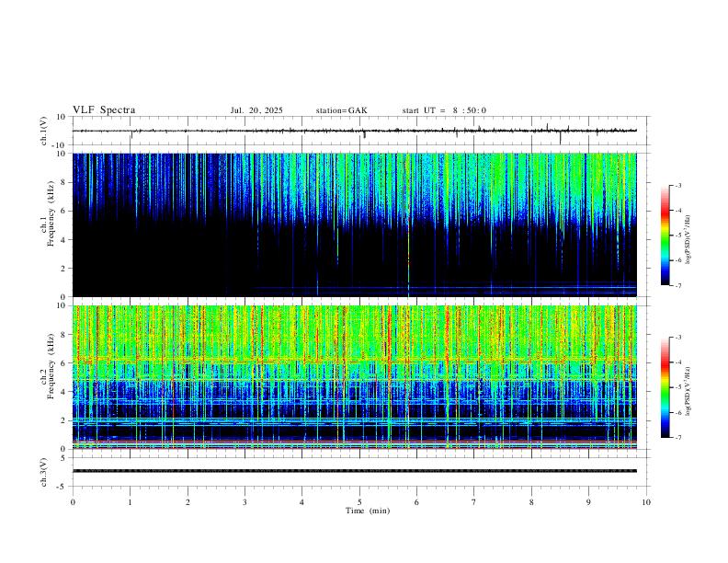728x563 pixels.
Task: Click time axis tick label "0"
Action: coord(73,502)
